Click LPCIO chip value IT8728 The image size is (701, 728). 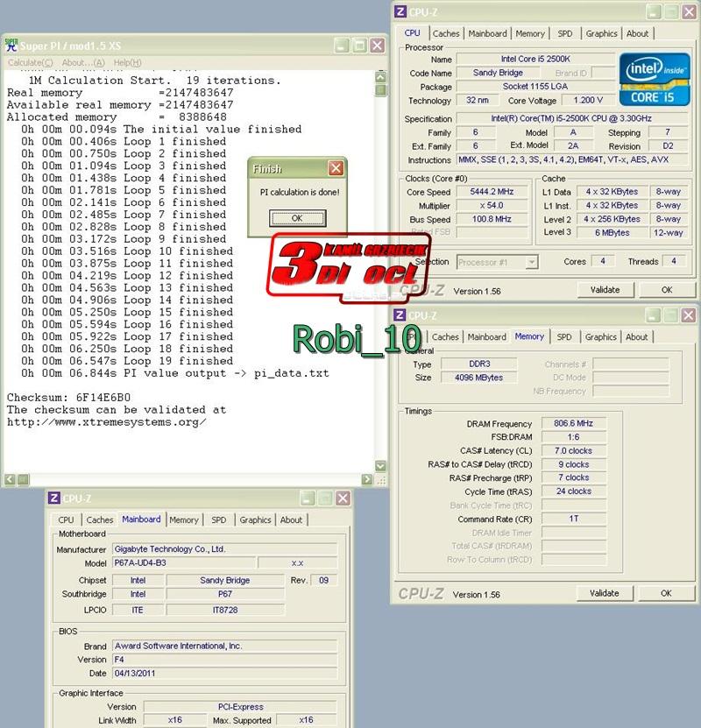(225, 610)
